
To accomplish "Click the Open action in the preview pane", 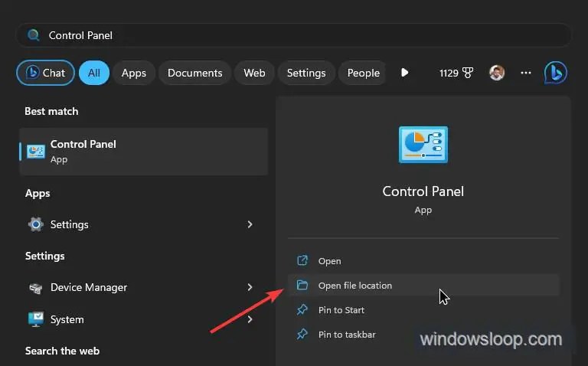I will pos(423,260).
